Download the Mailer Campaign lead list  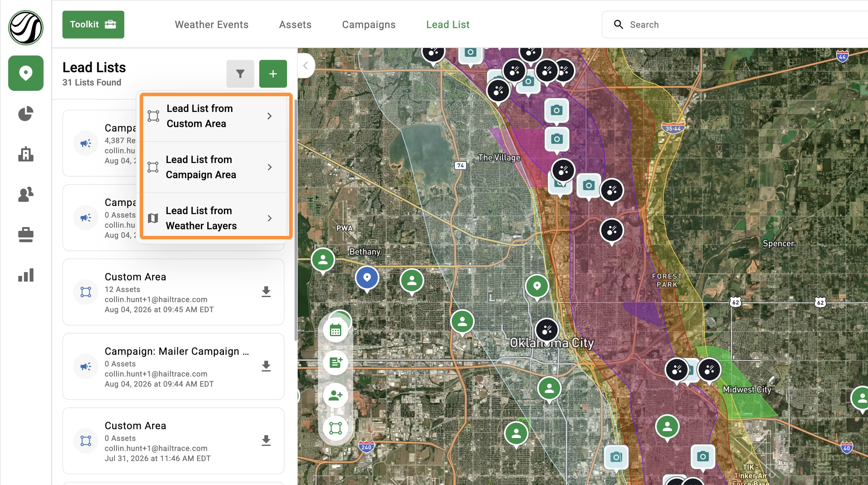[266, 366]
